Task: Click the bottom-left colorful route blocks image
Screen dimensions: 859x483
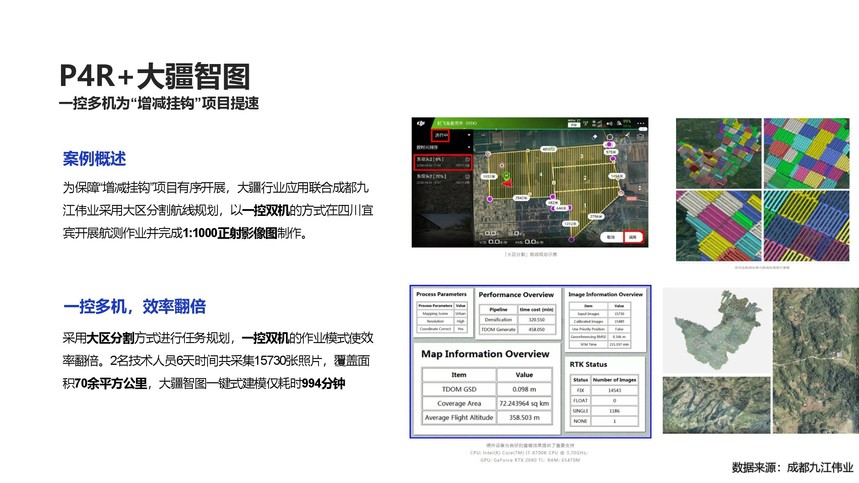Action: [x=719, y=226]
